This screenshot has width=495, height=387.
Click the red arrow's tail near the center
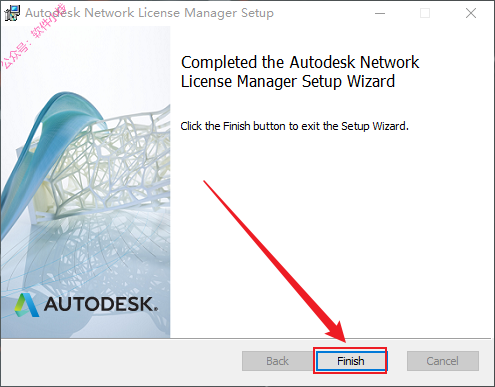point(206,183)
